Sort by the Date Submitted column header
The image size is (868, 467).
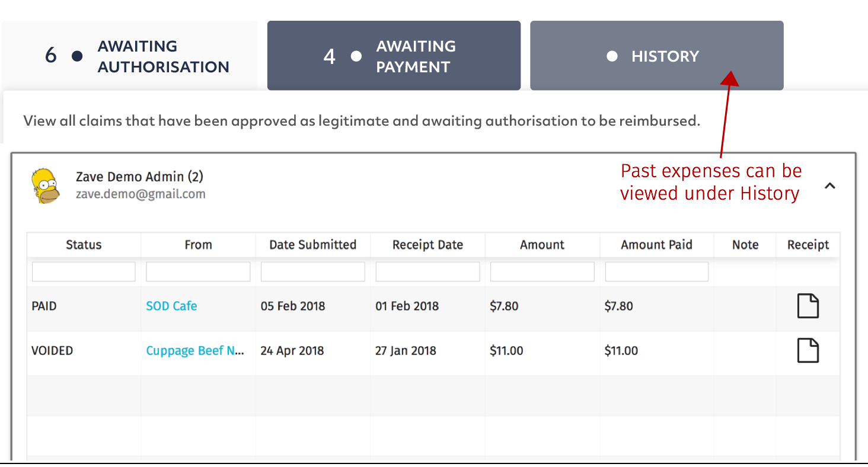tap(313, 245)
